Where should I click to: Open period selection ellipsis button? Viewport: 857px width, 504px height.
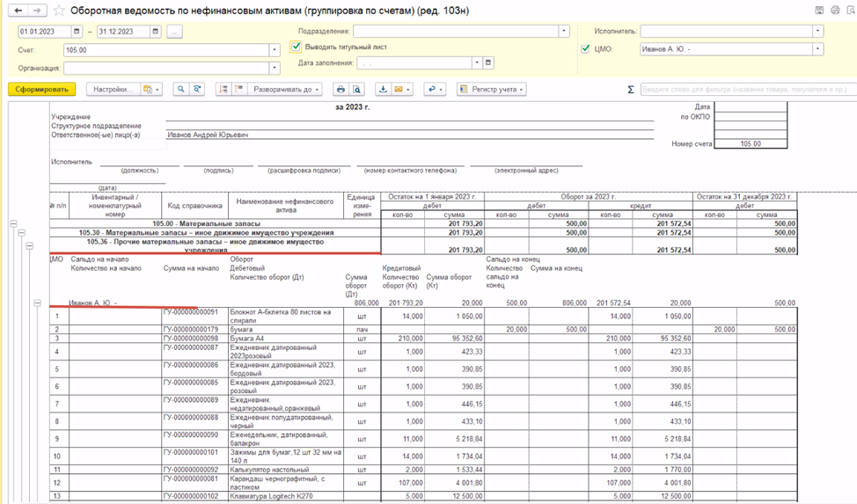click(174, 32)
